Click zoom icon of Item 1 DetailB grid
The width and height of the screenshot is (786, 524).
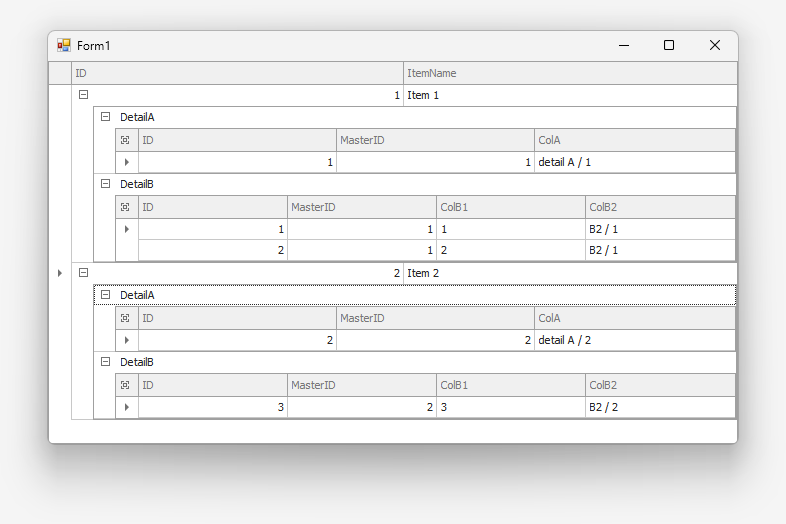[125, 207]
